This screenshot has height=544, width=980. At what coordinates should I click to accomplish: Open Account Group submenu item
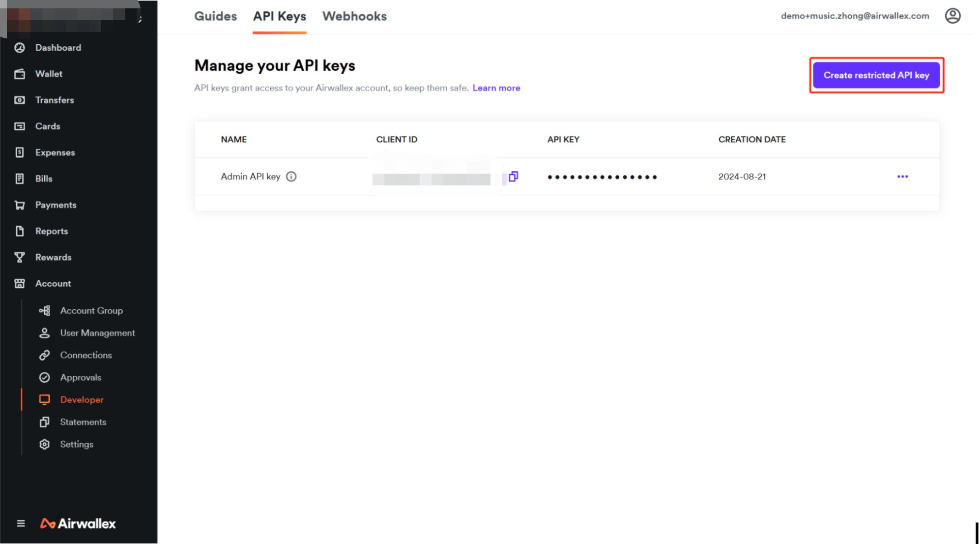click(x=91, y=311)
